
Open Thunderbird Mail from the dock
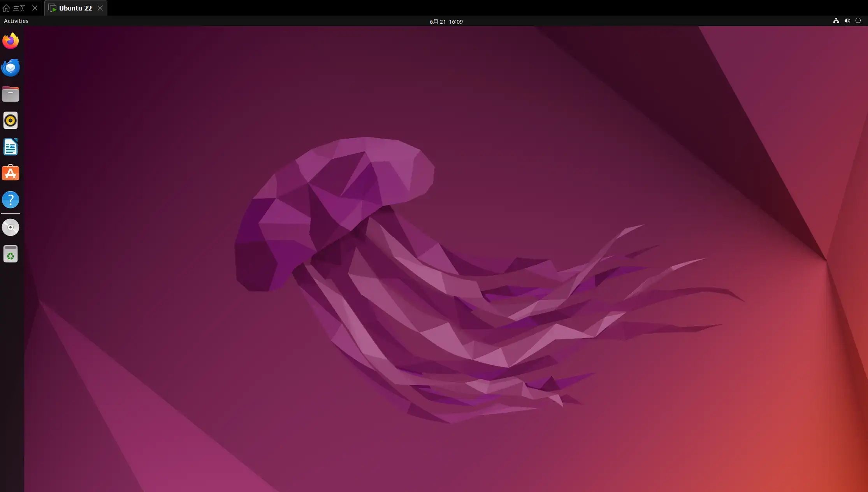click(x=11, y=67)
